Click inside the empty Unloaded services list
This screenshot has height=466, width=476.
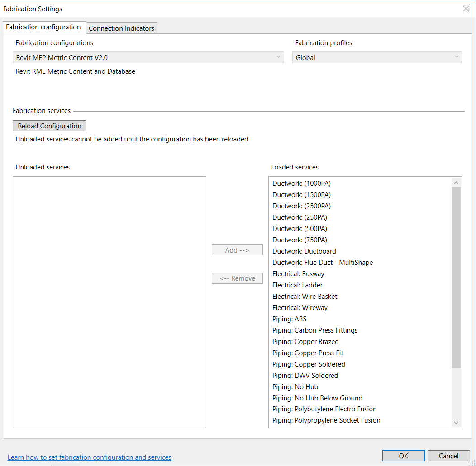pyautogui.click(x=109, y=302)
